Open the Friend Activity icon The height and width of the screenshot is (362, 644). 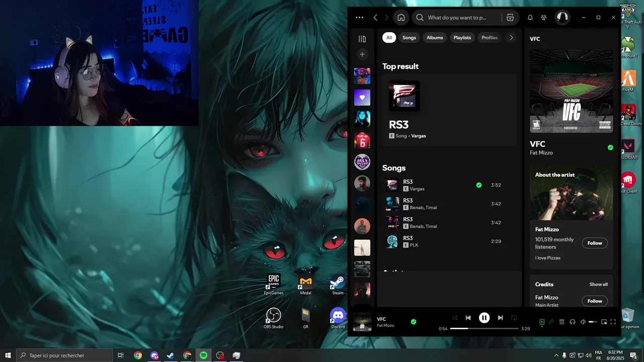click(544, 18)
